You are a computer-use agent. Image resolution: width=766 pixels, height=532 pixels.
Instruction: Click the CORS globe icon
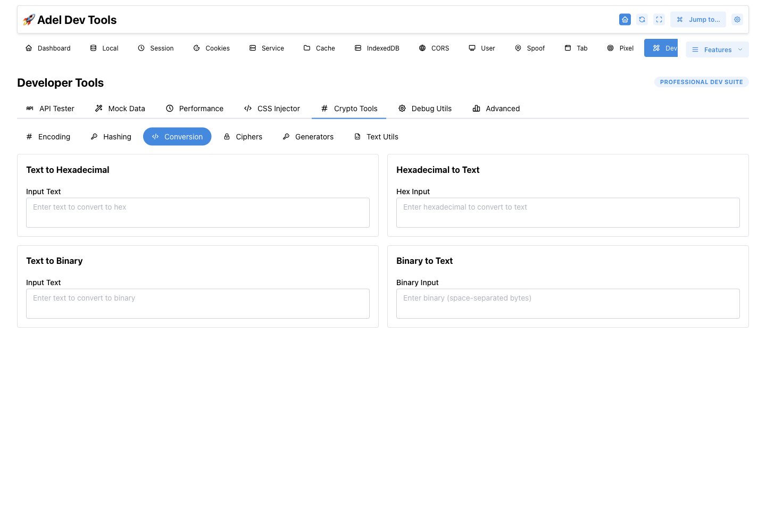(422, 48)
